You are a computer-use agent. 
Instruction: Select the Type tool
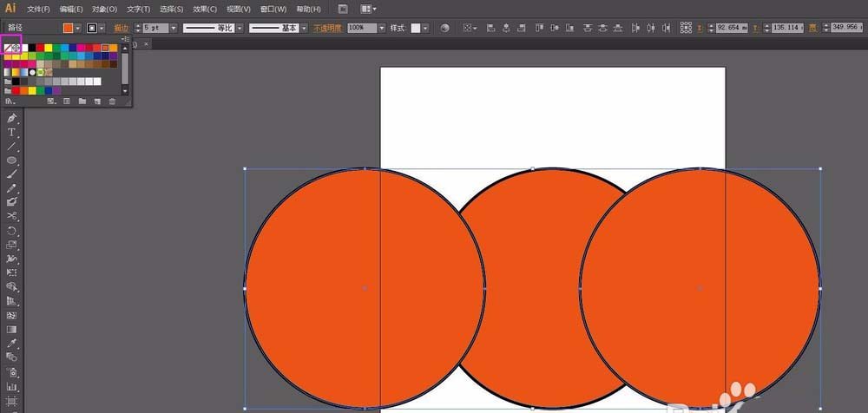coord(11,132)
